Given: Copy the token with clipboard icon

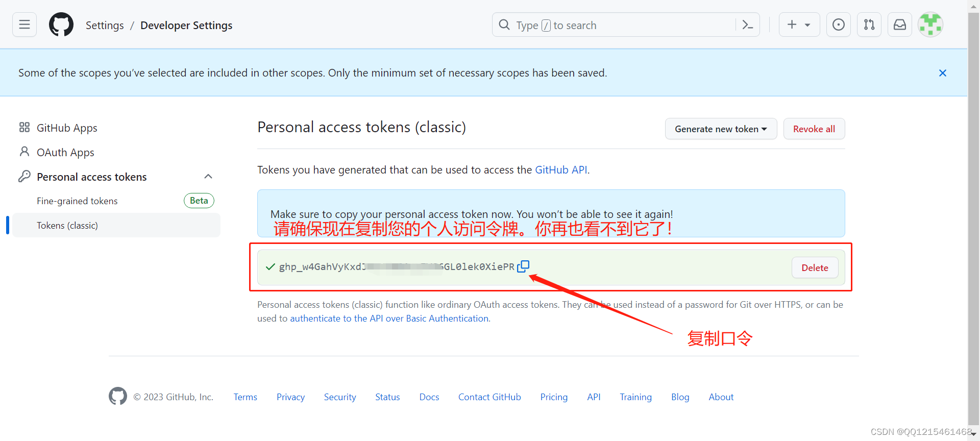Looking at the screenshot, I should coord(523,266).
